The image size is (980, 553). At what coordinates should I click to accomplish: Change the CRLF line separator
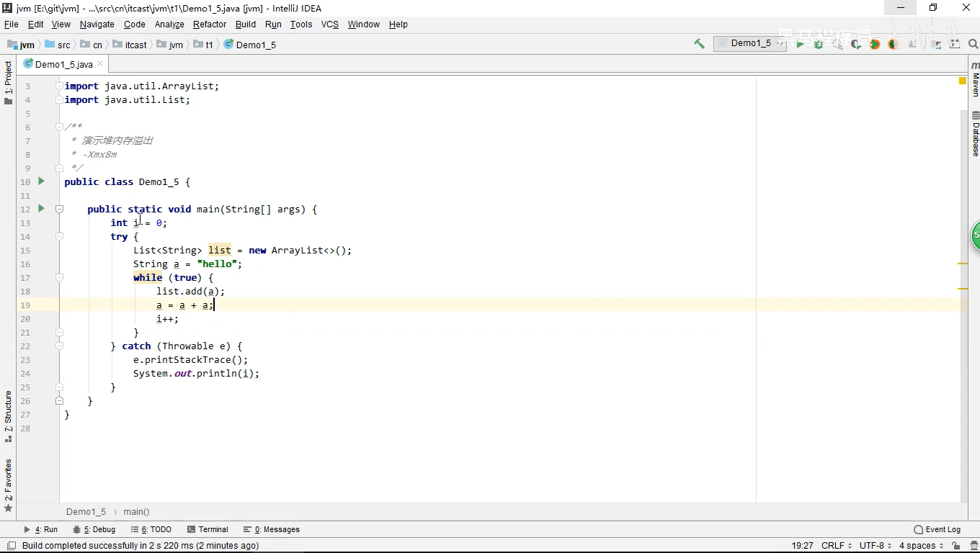click(837, 546)
